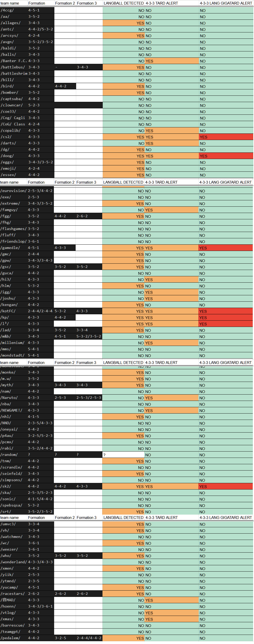The width and height of the screenshot is (254, 644).
Task: Select the 4-4-2/5-3-2 formation in /antc/ row
Action: tap(41, 29)
